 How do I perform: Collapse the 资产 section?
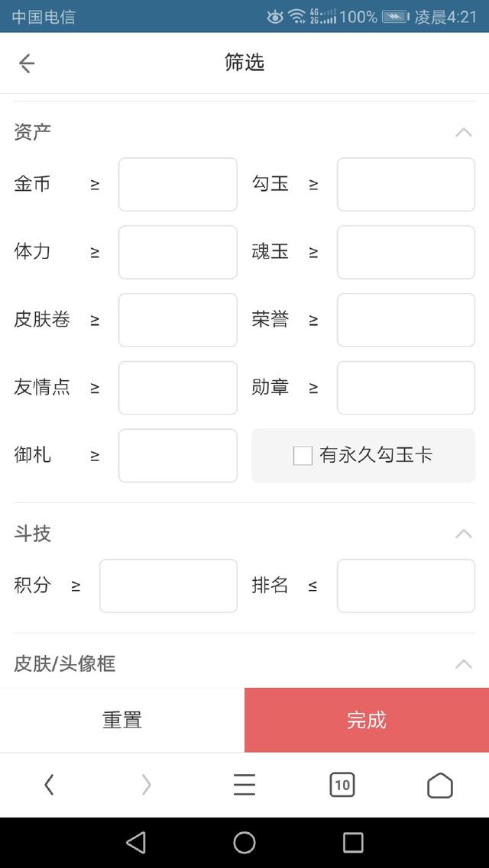(464, 131)
